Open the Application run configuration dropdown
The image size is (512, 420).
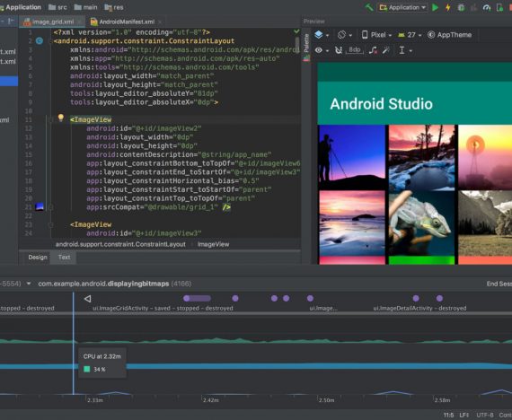[x=403, y=7]
